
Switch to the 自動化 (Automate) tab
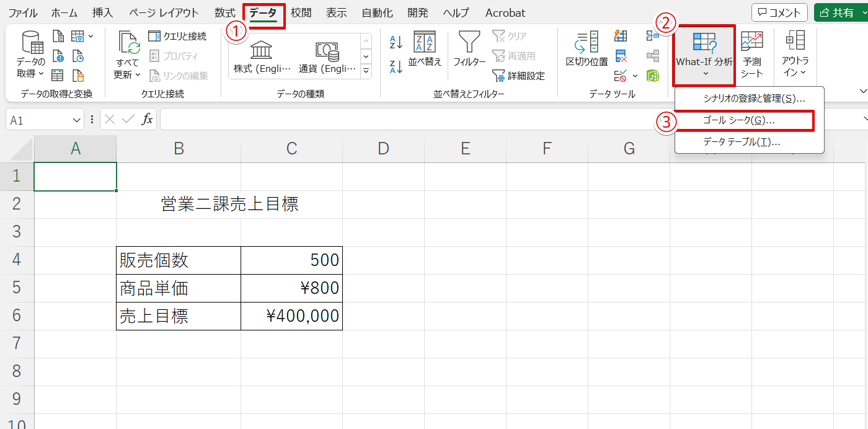click(377, 12)
